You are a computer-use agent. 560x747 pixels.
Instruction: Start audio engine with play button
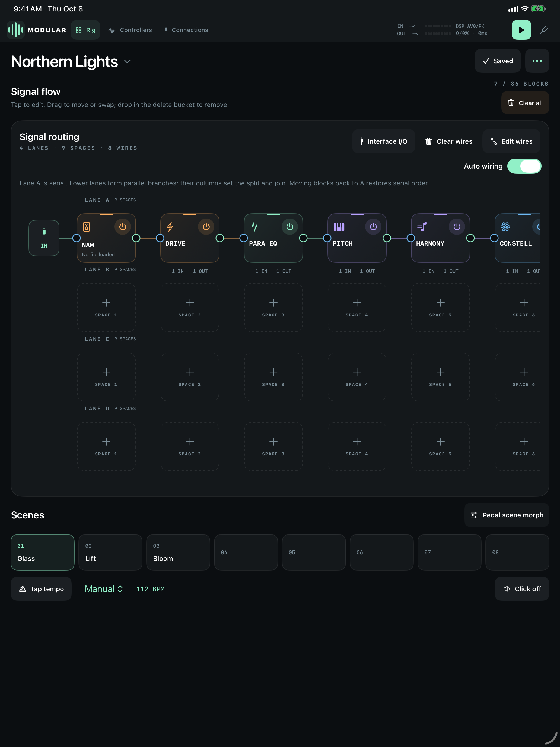click(521, 30)
